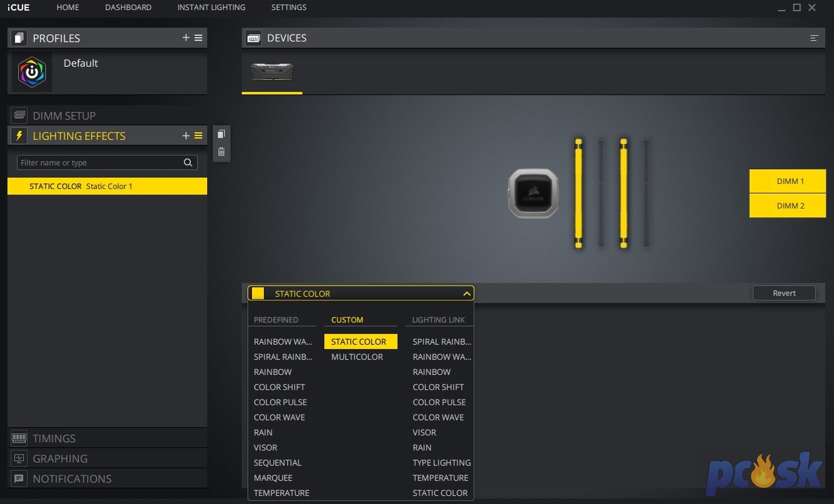This screenshot has width=834, height=504.
Task: Click the Notifications section icon
Action: 19,478
